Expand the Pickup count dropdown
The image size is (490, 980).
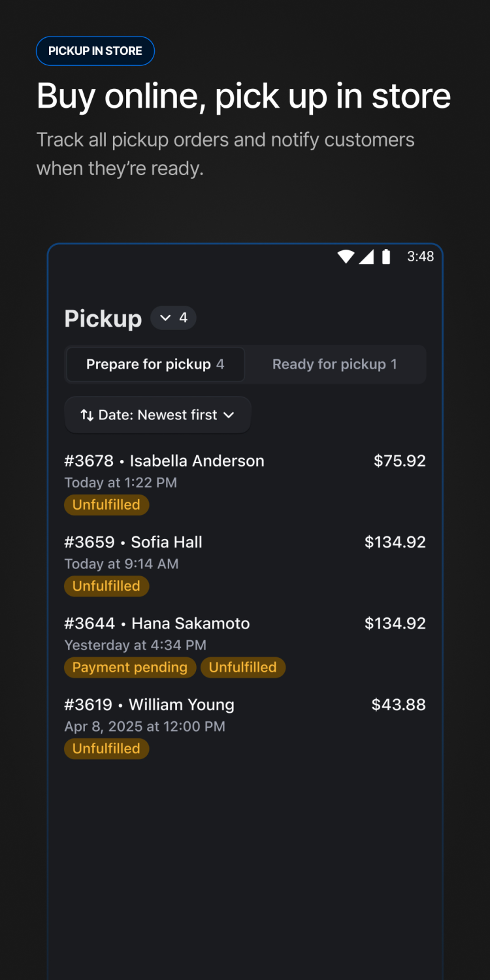(174, 318)
